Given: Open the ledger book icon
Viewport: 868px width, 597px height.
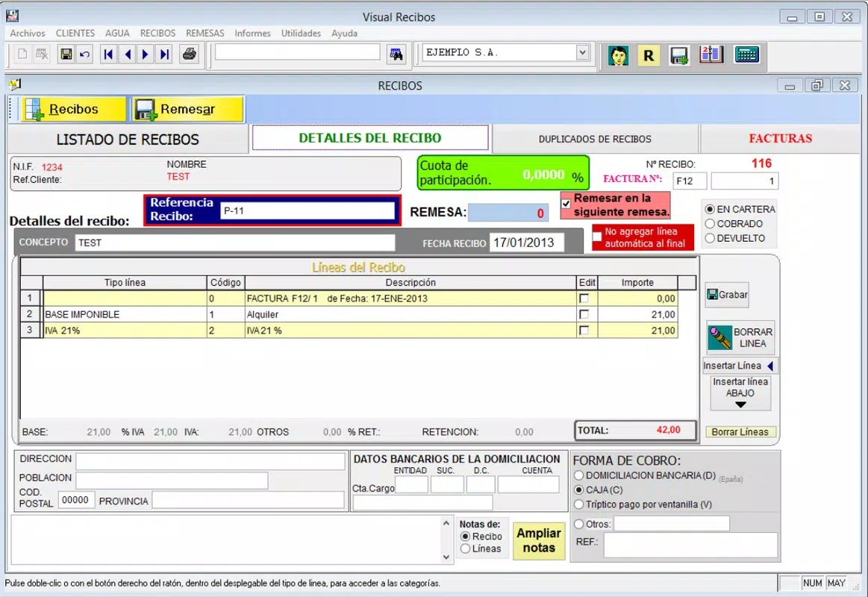Looking at the screenshot, I should coord(711,54).
